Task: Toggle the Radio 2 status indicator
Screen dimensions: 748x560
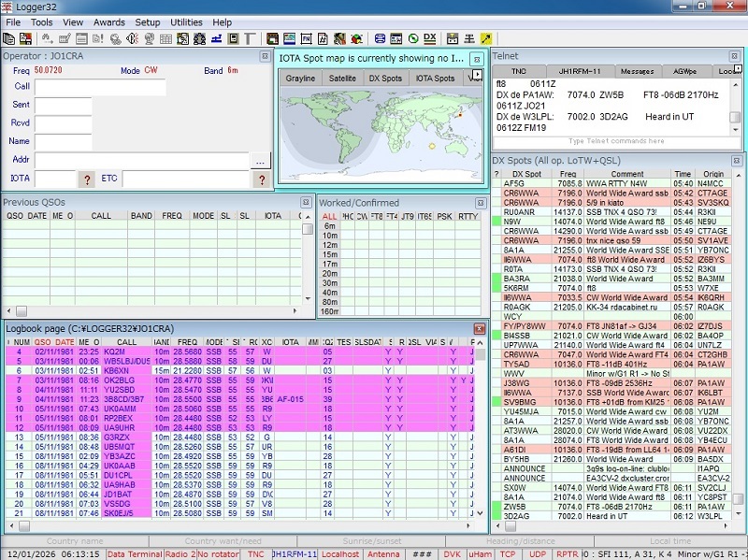Action: [x=180, y=553]
